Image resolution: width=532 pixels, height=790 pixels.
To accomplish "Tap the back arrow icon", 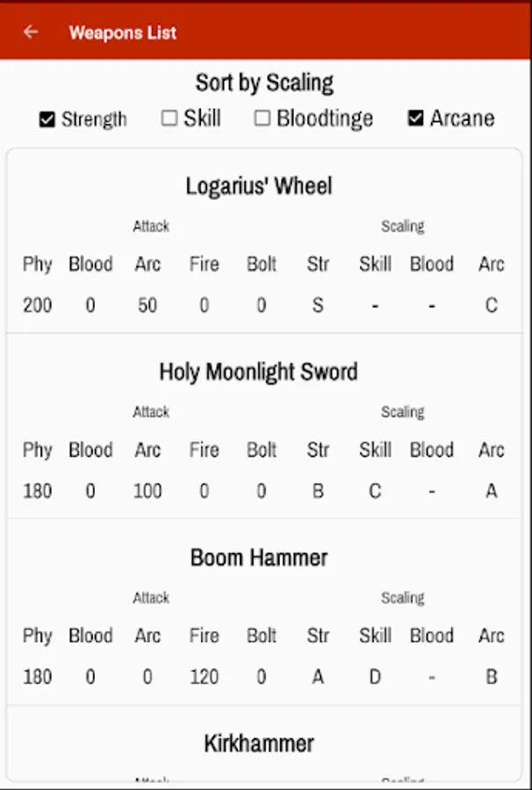I will click(31, 32).
